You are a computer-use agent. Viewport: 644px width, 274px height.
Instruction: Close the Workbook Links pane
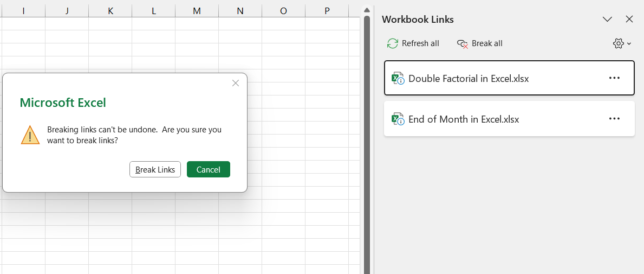[629, 19]
